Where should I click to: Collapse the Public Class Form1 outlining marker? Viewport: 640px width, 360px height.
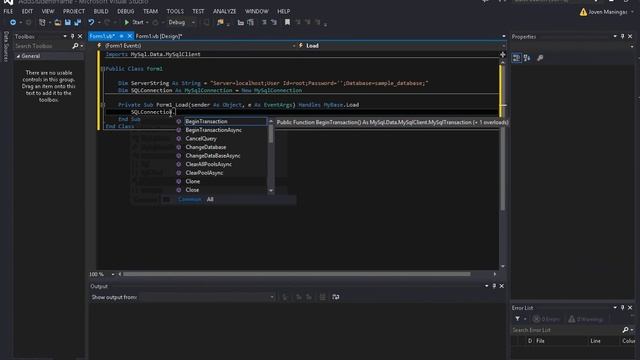point(102,69)
